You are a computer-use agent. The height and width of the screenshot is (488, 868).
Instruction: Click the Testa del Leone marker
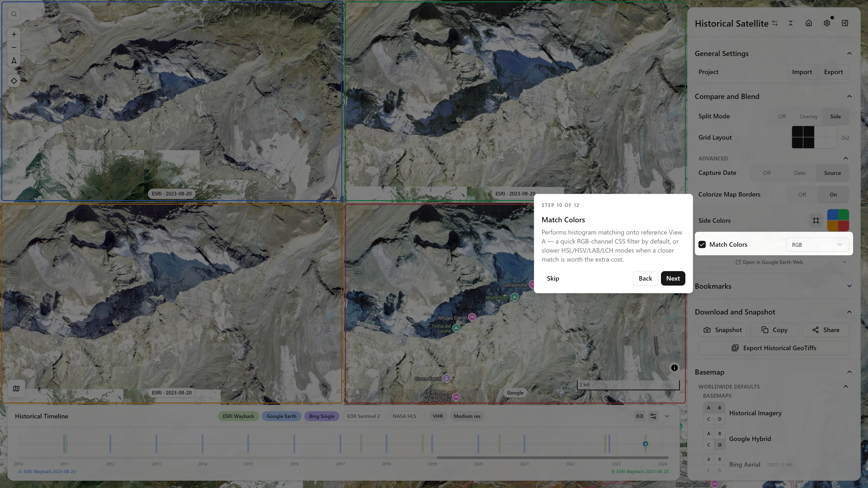point(456,327)
